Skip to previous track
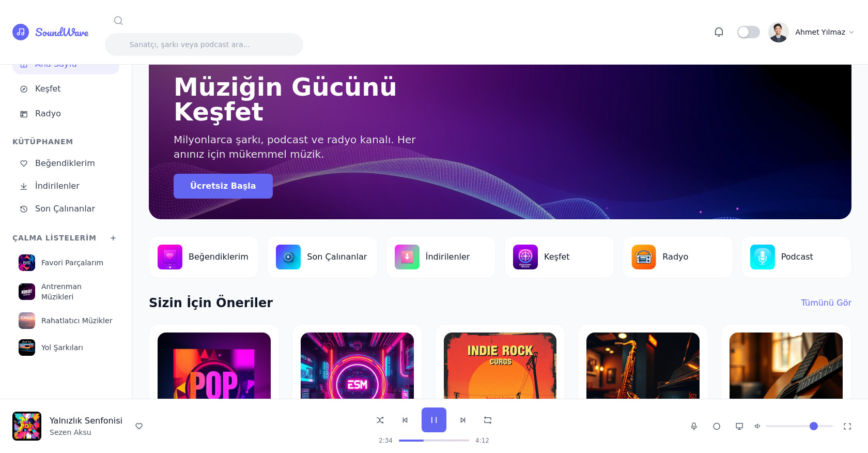The width and height of the screenshot is (868, 453). click(405, 420)
